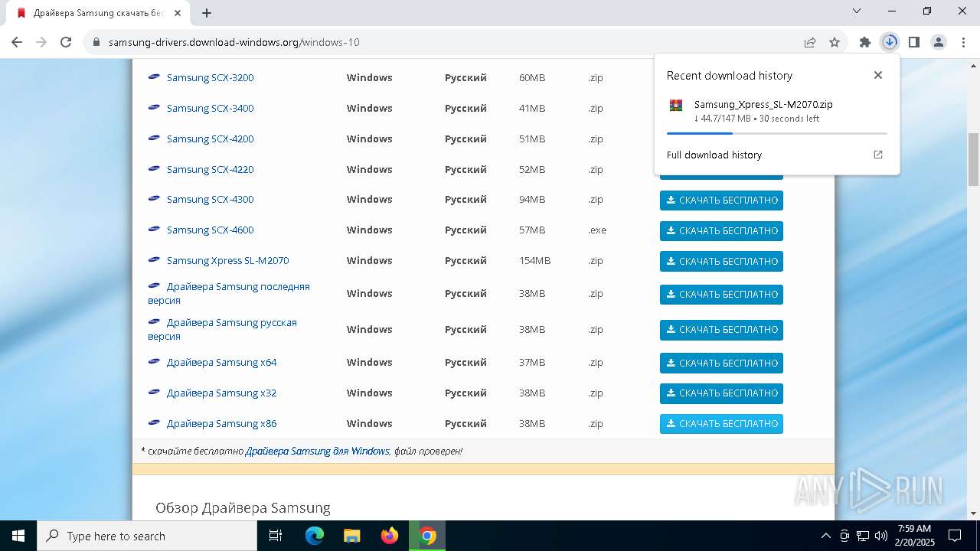The width and height of the screenshot is (980, 551).
Task: Open the side panel icon
Action: click(914, 42)
